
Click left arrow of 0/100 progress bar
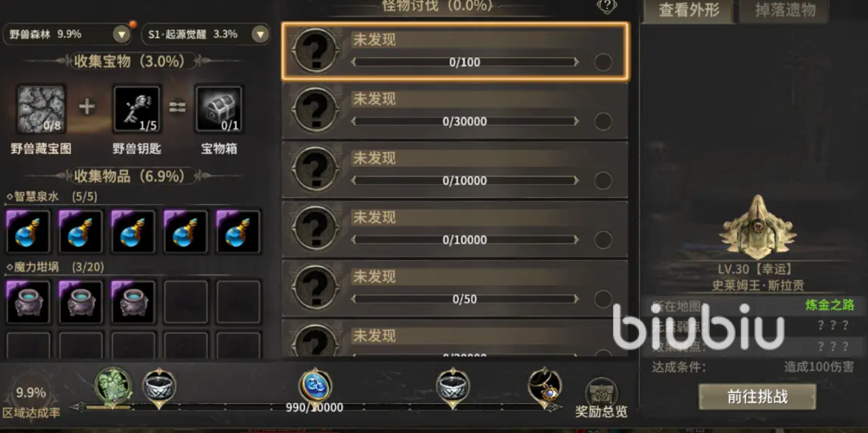[x=354, y=62]
